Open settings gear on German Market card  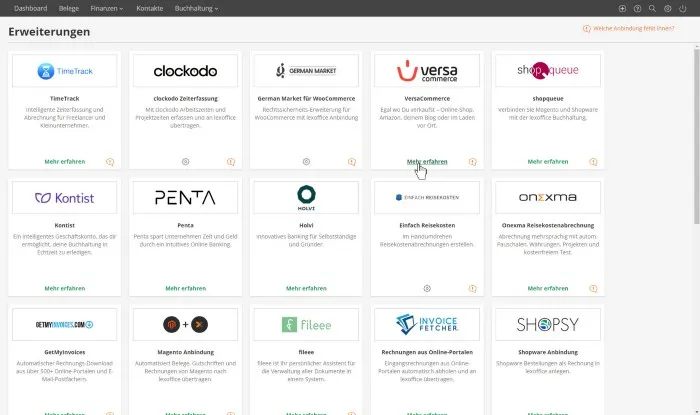(x=306, y=161)
